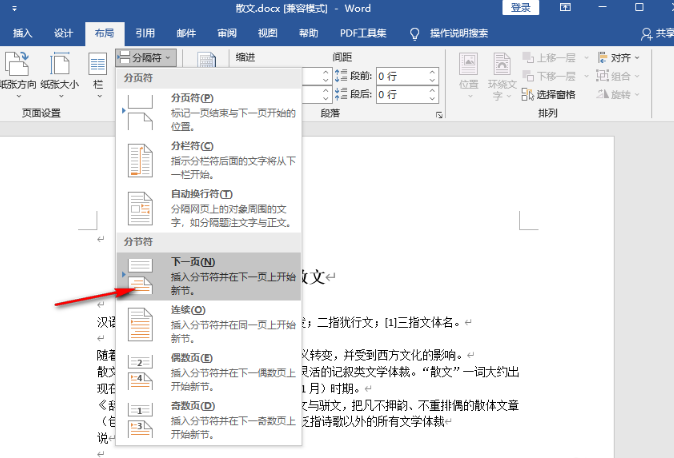Open the 栏 columns button

pyautogui.click(x=98, y=75)
